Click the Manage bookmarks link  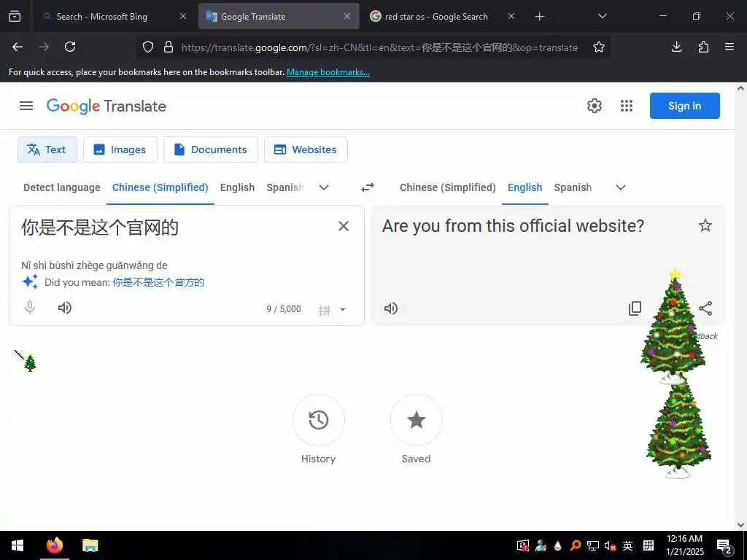[328, 72]
